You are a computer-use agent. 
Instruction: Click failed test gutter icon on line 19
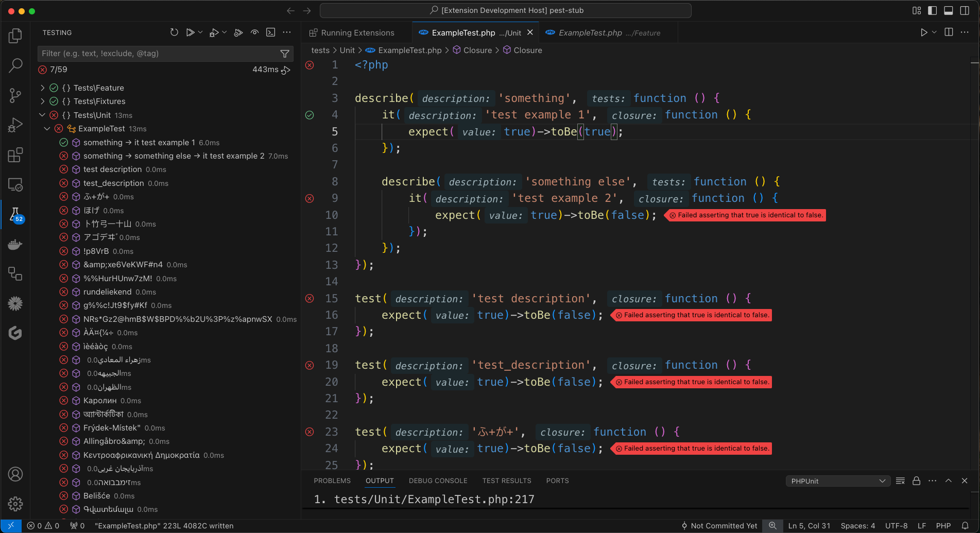click(310, 365)
